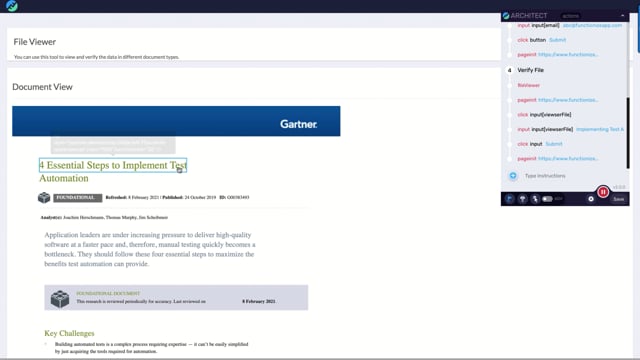Image resolution: width=640 pixels, height=360 pixels.
Task: Click the 'Building automated tests' bullet text
Action: click(151, 348)
